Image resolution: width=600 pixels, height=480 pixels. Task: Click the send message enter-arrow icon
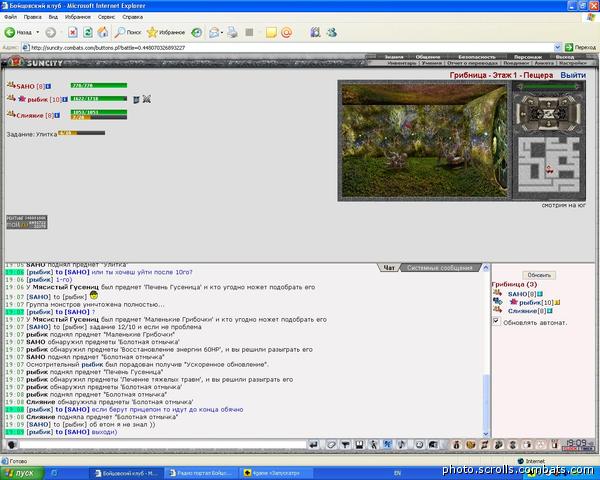point(314,444)
